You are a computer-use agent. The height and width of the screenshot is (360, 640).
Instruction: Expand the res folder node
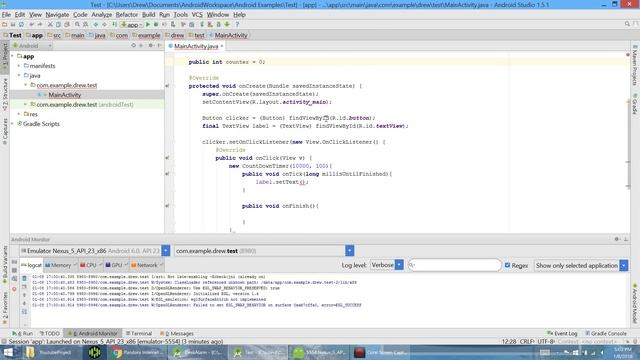19,114
